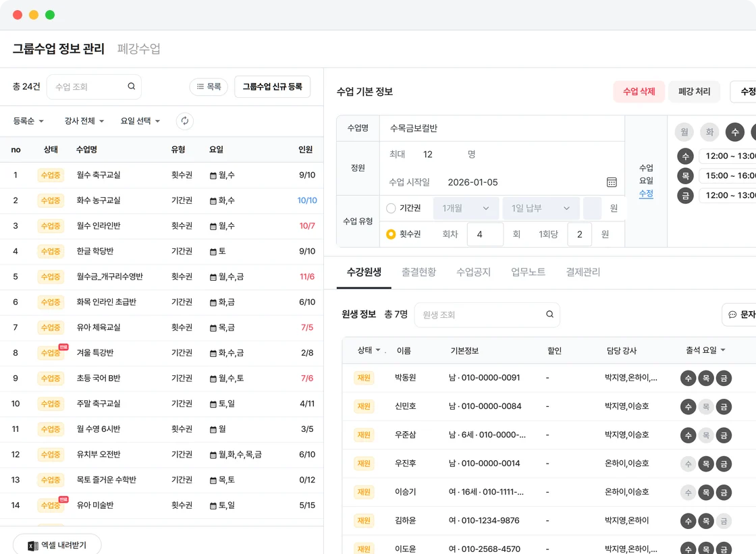Click student name 이도윤
Image resolution: width=756 pixels, height=554 pixels.
pos(406,549)
